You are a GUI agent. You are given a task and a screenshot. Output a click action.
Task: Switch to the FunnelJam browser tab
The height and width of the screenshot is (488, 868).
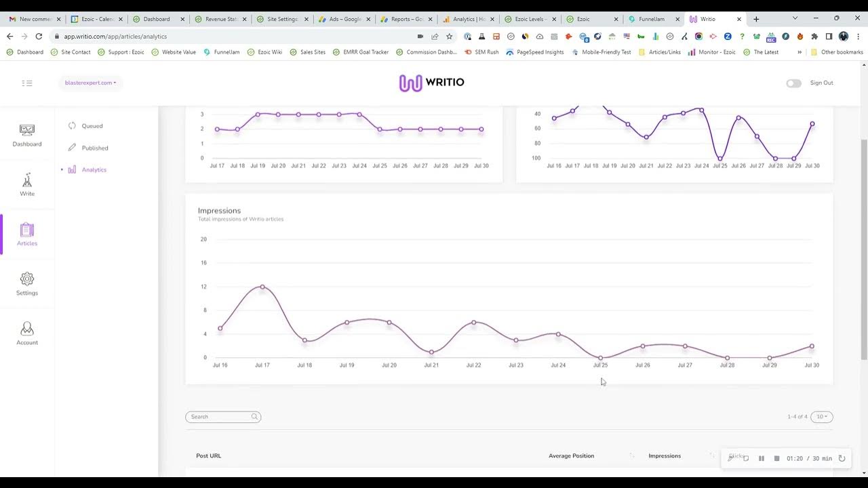coord(653,20)
